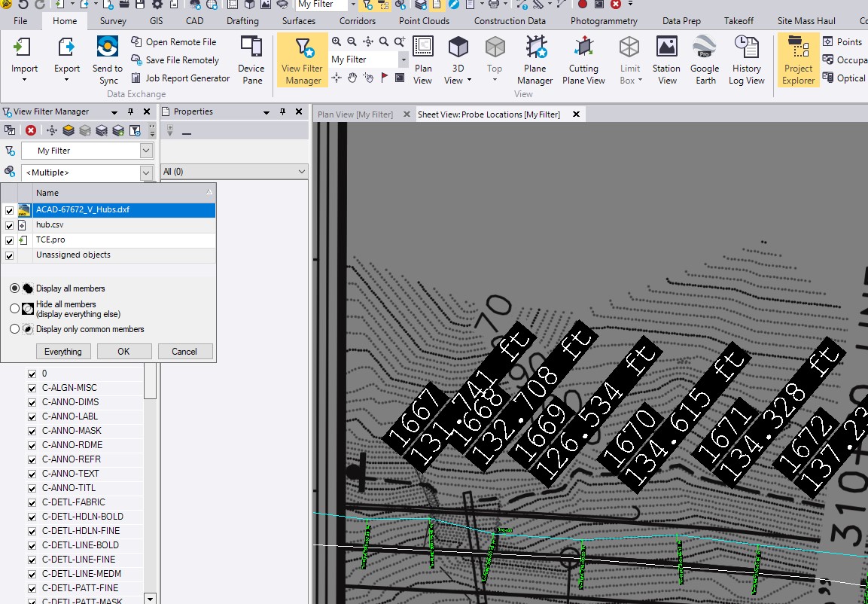Viewport: 868px width, 604px height.
Task: Expand the Multiple selection dropdown
Action: (x=146, y=172)
